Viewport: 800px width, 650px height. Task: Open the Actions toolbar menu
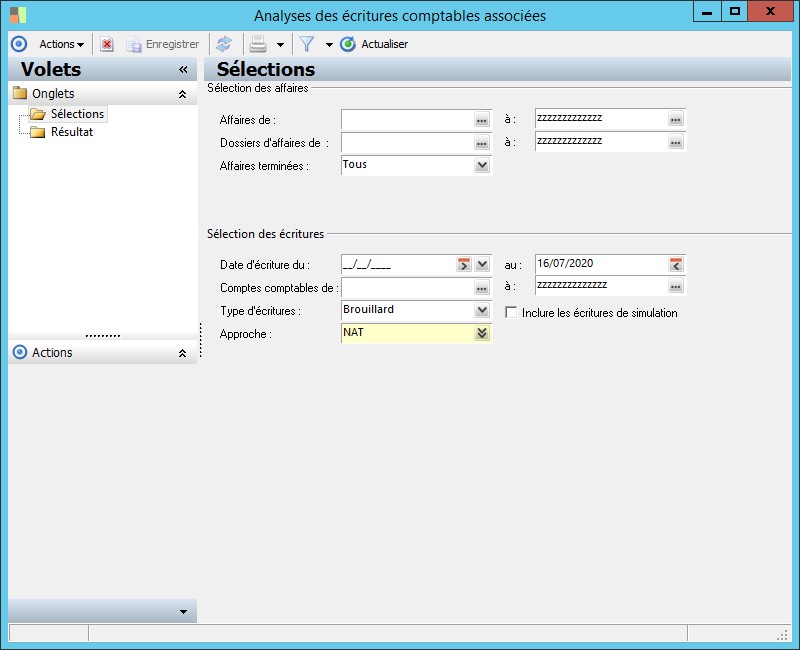(x=61, y=44)
